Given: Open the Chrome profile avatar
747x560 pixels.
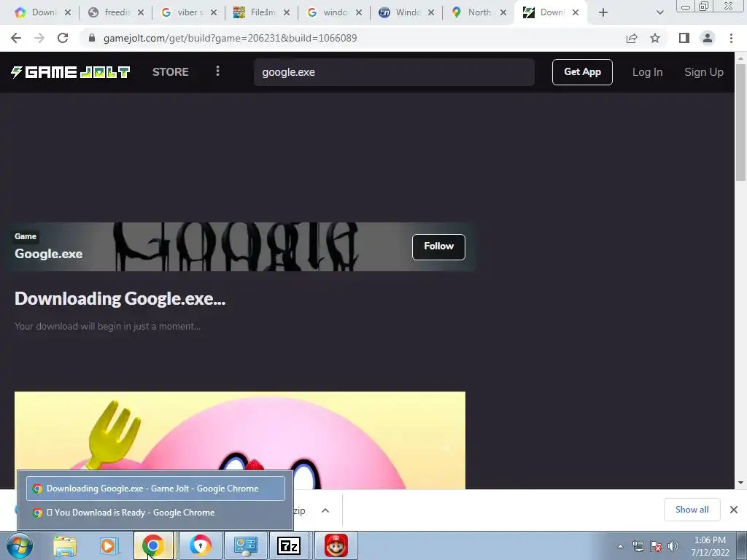Looking at the screenshot, I should click(x=708, y=38).
